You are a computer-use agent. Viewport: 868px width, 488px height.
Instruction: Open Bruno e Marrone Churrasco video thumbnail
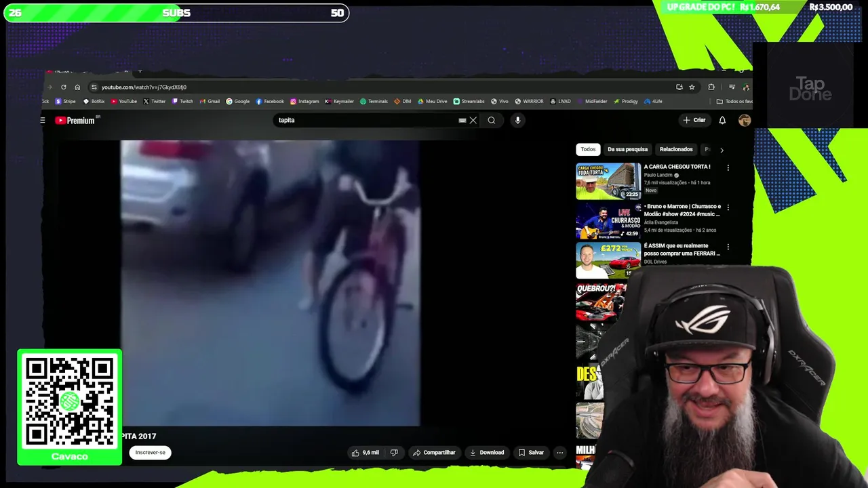click(608, 221)
